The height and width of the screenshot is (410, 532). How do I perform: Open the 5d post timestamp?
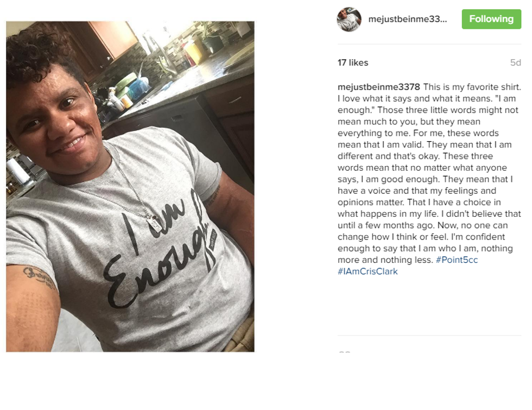515,63
